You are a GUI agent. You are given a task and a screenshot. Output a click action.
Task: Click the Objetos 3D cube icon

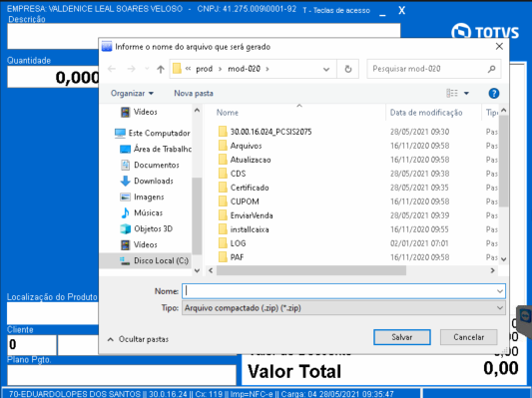pos(125,228)
